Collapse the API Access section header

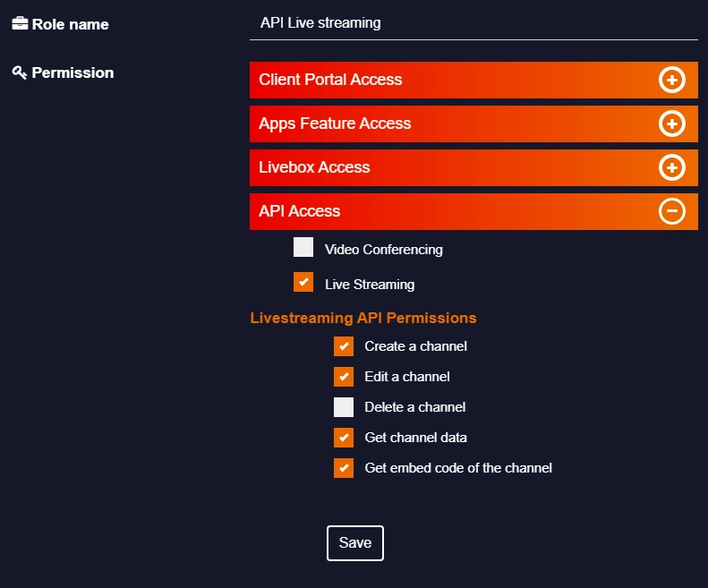pos(473,211)
